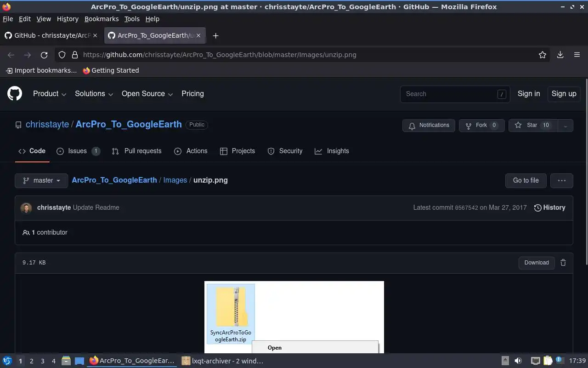
Task: Open a new tab with plus icon
Action: click(x=215, y=35)
